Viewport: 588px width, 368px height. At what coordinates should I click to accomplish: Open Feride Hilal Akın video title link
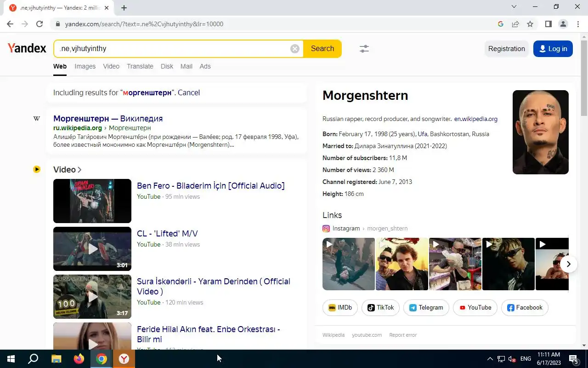(x=208, y=334)
